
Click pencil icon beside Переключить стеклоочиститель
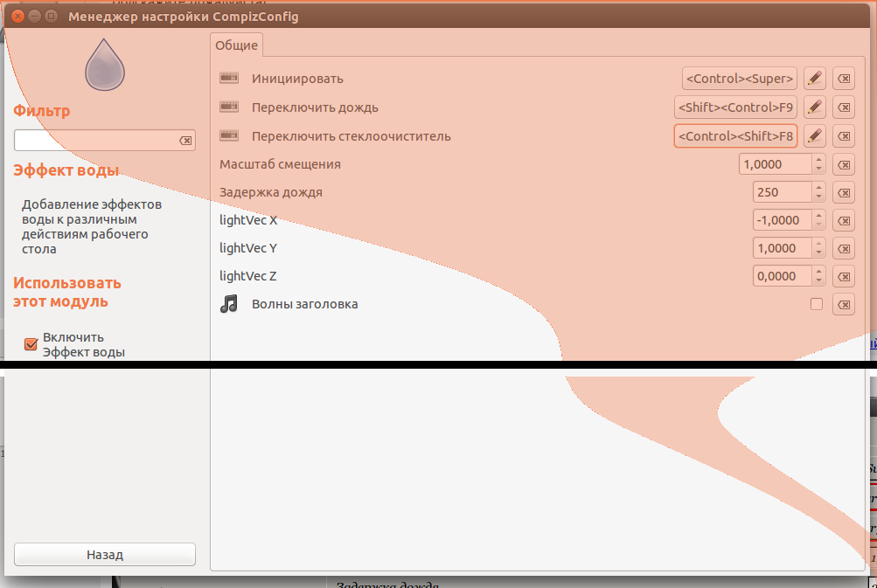click(x=814, y=136)
